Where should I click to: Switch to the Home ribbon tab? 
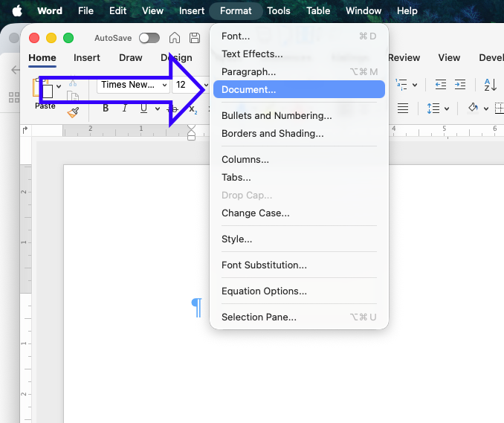pyautogui.click(x=42, y=57)
